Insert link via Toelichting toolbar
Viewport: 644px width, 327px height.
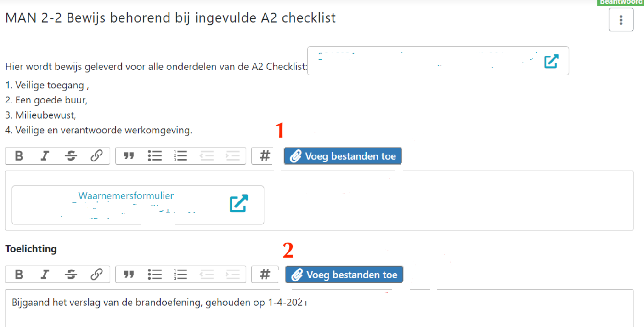click(x=96, y=275)
